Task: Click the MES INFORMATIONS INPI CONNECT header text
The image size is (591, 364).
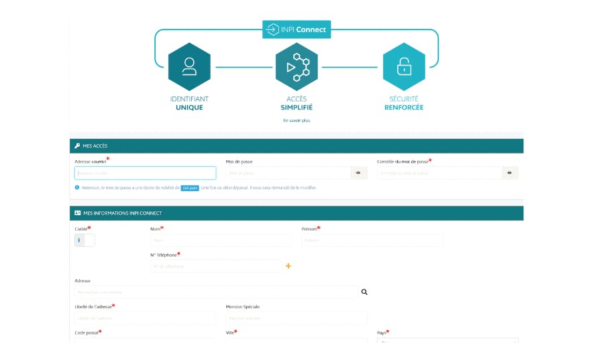Action: tap(123, 213)
